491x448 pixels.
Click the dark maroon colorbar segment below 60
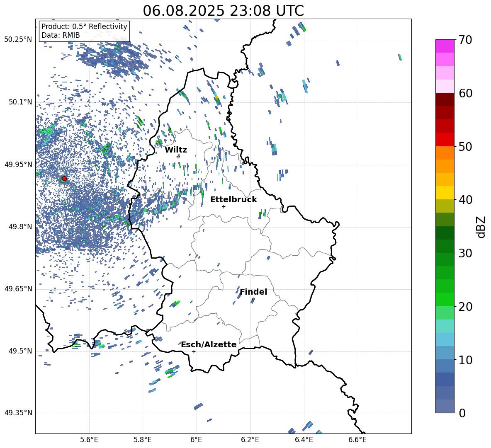(x=445, y=99)
